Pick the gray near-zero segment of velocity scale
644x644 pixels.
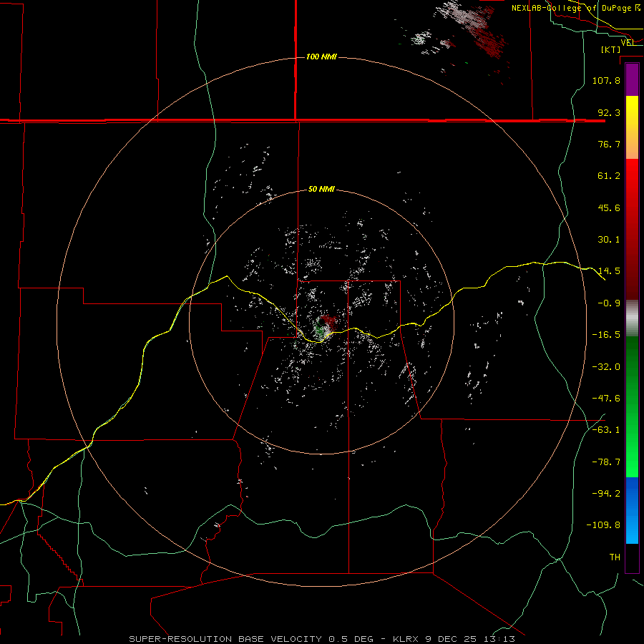632,318
